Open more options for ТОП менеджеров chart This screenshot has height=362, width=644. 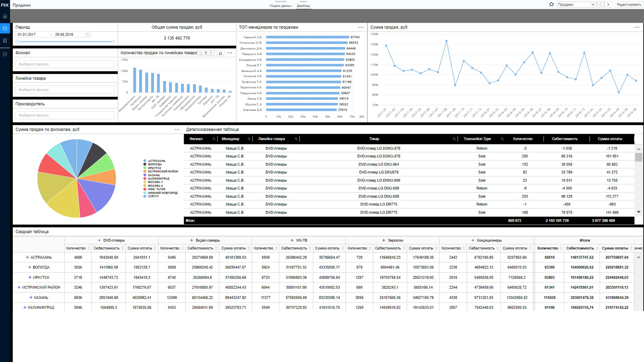[361, 27]
